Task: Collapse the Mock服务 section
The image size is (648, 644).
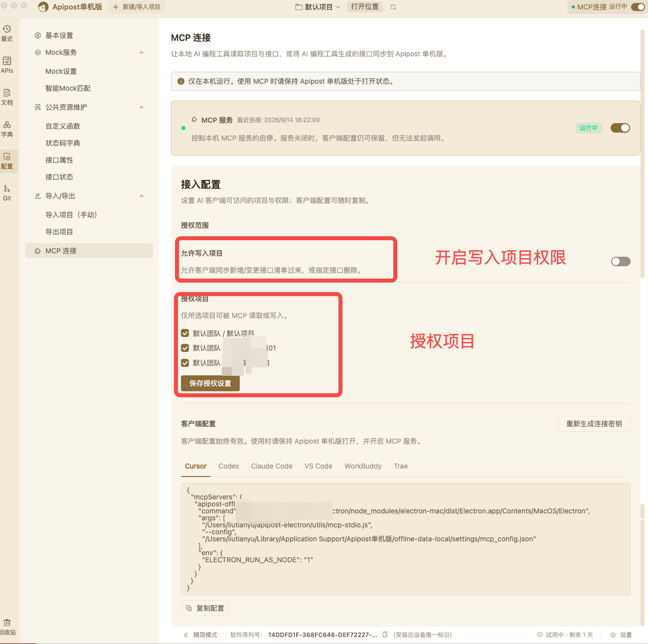Action: (x=142, y=52)
